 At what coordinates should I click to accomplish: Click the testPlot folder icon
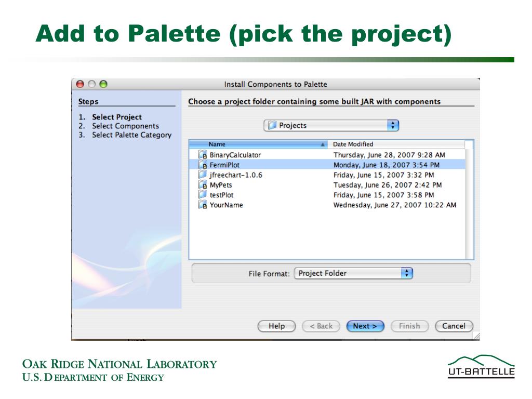point(203,195)
